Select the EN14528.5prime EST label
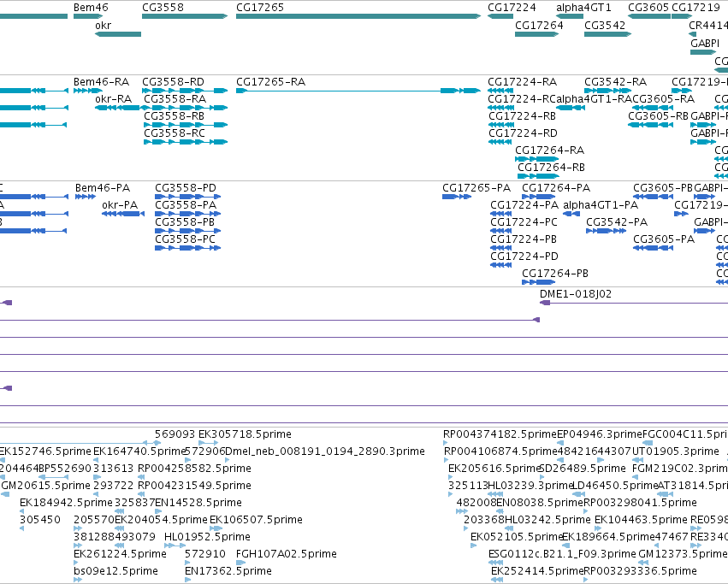 [198, 503]
